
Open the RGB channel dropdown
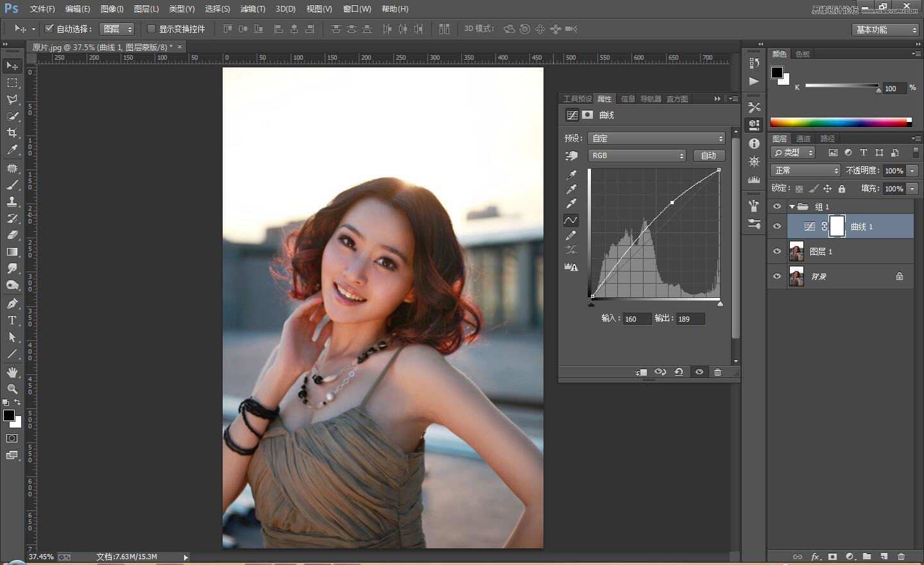tap(637, 155)
